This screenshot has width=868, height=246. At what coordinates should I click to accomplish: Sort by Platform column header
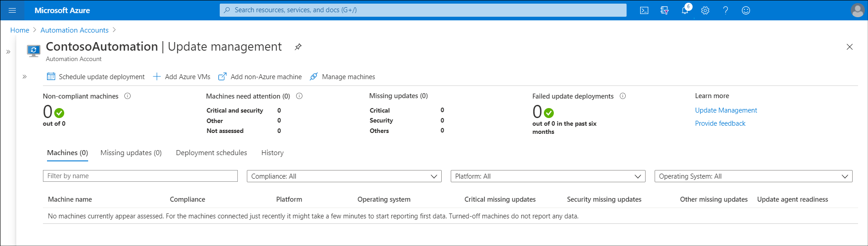289,199
